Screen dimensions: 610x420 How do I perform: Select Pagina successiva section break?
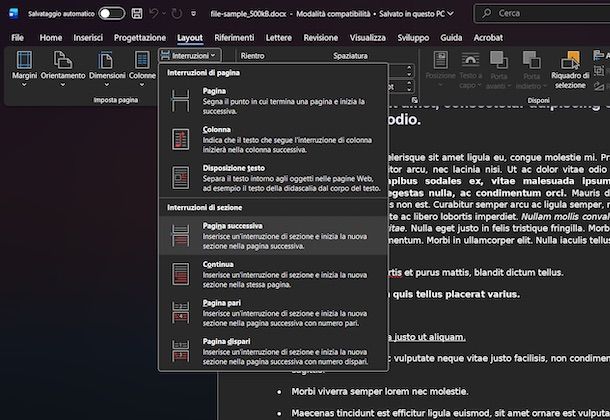[x=273, y=236]
